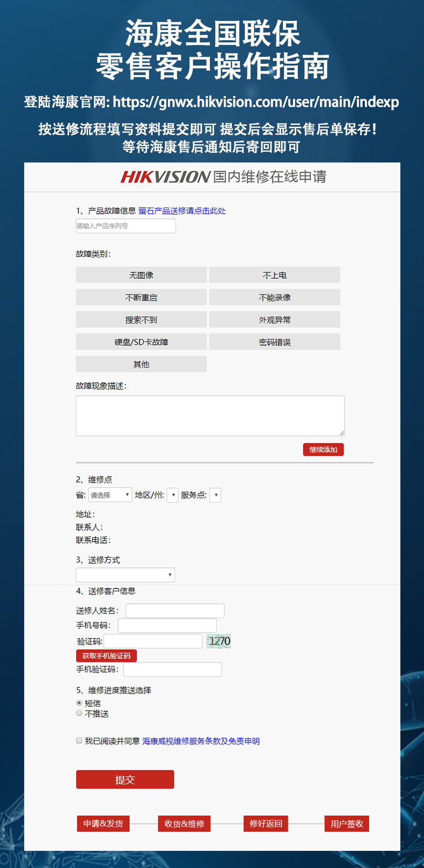The width and height of the screenshot is (424, 868).
Task: Click the product serial number input field
Action: point(126,226)
